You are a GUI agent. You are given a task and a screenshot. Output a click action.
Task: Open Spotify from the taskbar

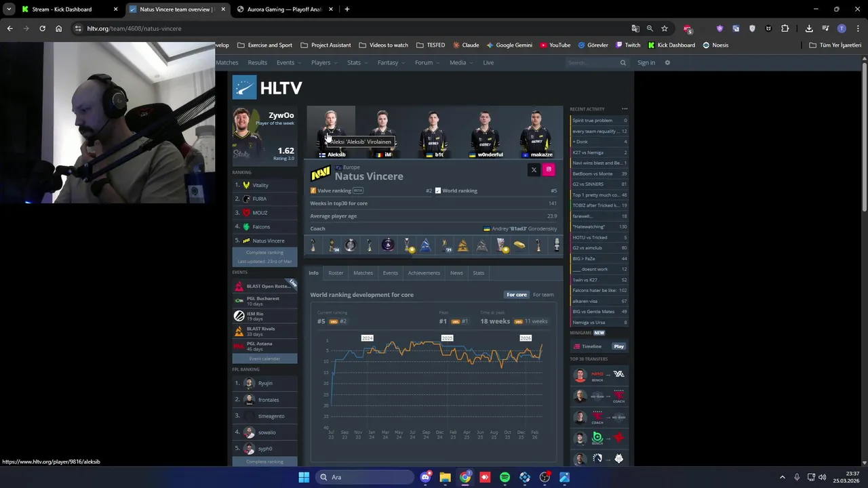[x=505, y=477]
